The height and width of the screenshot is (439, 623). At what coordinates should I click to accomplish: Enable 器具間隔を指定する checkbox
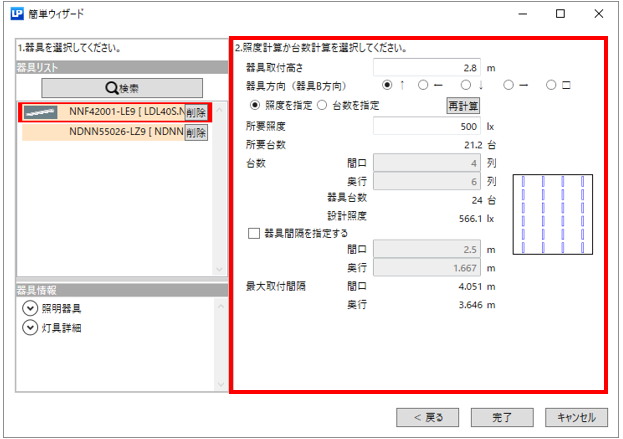point(254,233)
